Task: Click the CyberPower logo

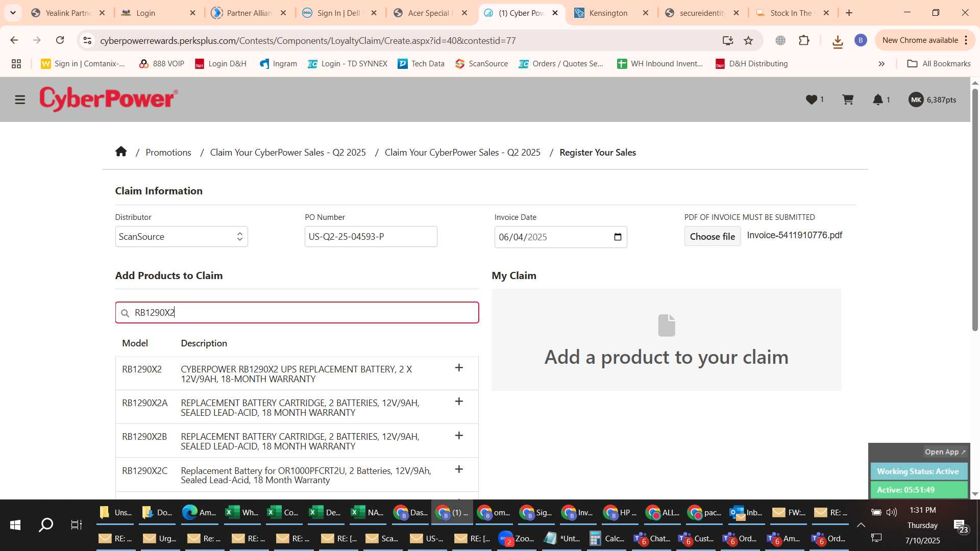Action: (x=109, y=99)
